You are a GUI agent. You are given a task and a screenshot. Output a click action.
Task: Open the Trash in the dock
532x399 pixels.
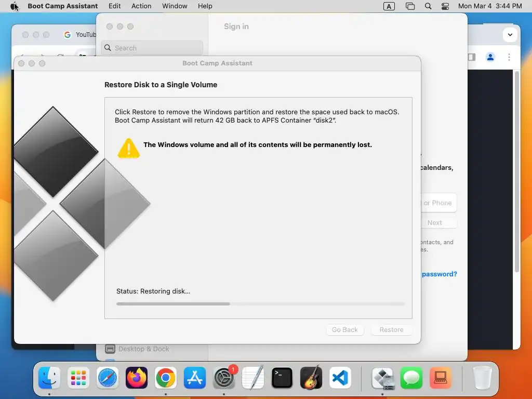tap(483, 378)
